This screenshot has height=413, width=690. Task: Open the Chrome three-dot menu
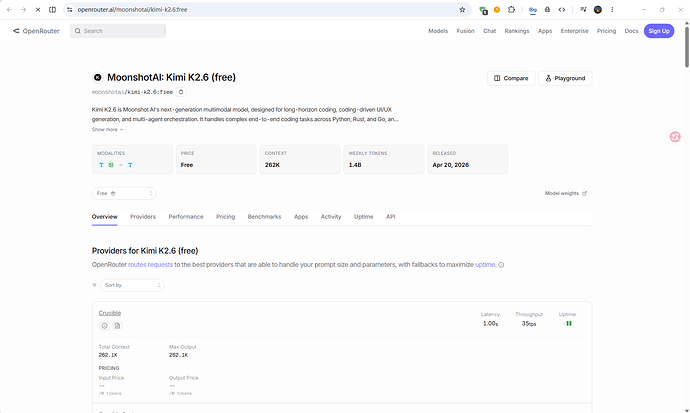click(x=612, y=10)
